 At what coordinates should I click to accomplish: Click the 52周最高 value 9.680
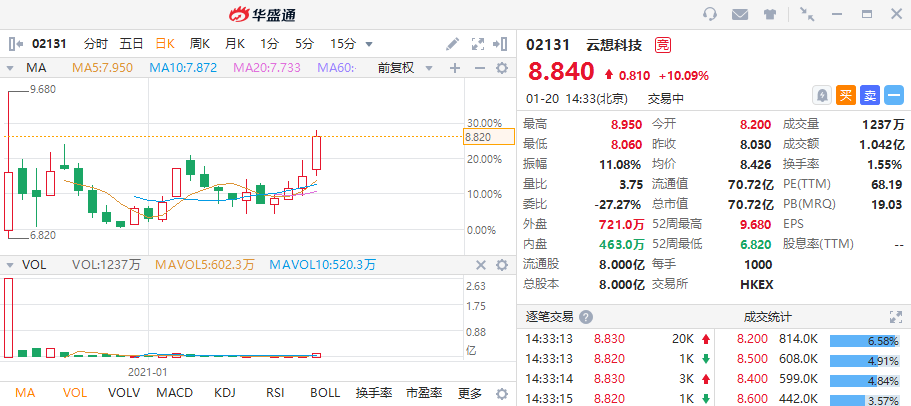tap(756, 224)
